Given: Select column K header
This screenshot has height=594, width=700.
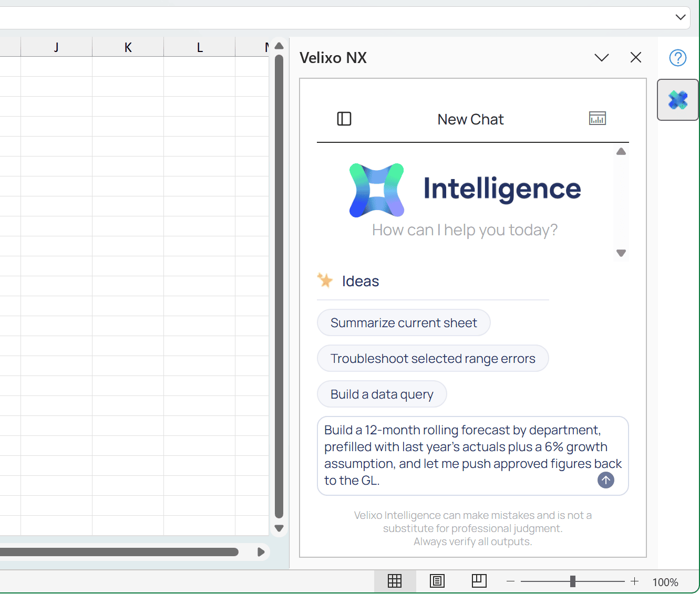Looking at the screenshot, I should coord(128,47).
